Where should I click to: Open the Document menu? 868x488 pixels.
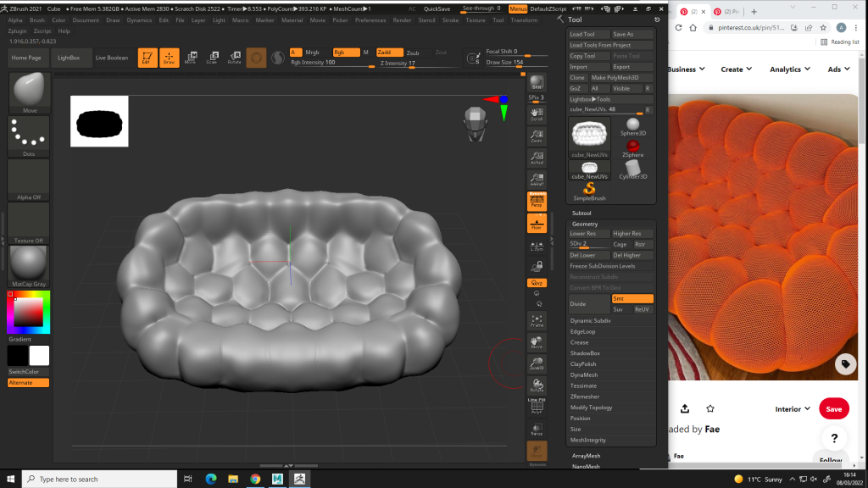pyautogui.click(x=86, y=20)
